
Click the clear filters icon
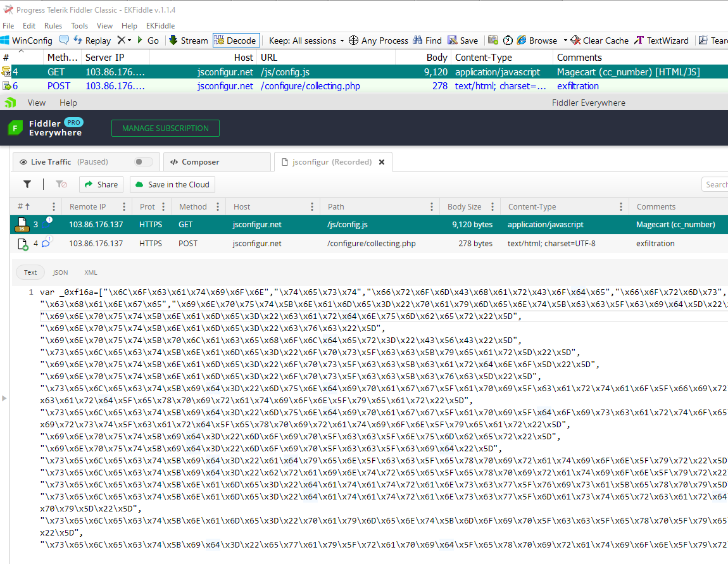61,184
